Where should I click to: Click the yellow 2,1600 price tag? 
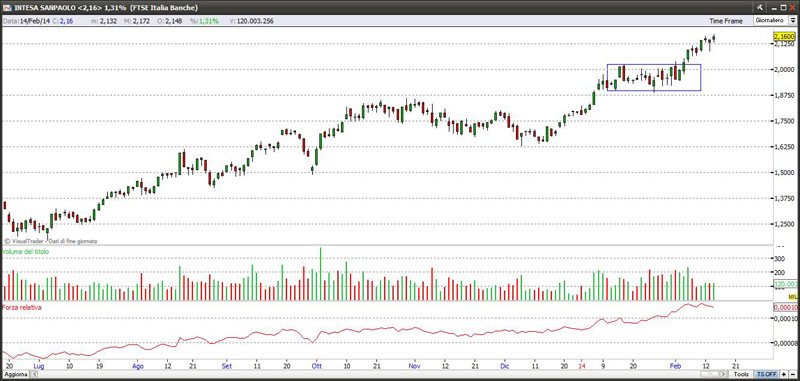click(784, 37)
